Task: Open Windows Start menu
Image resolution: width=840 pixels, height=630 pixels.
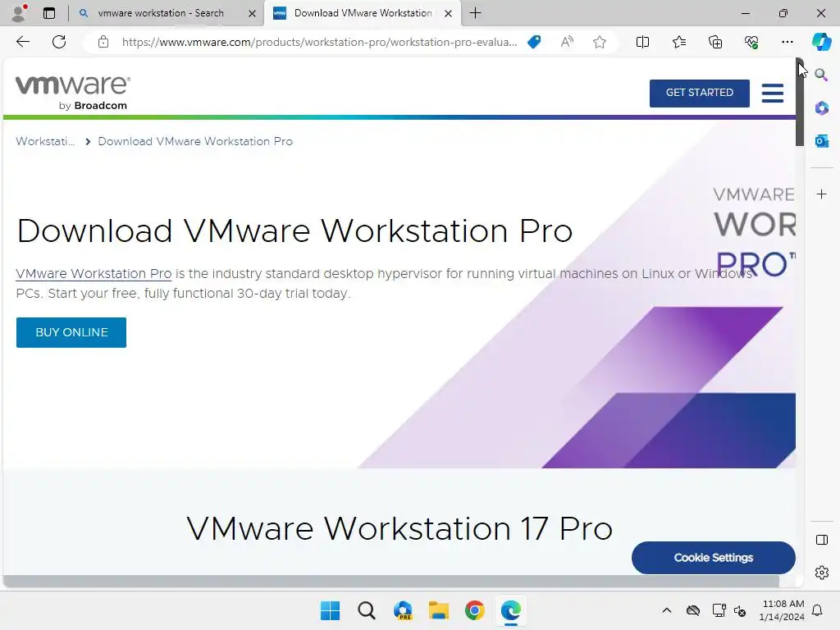Action: point(330,610)
